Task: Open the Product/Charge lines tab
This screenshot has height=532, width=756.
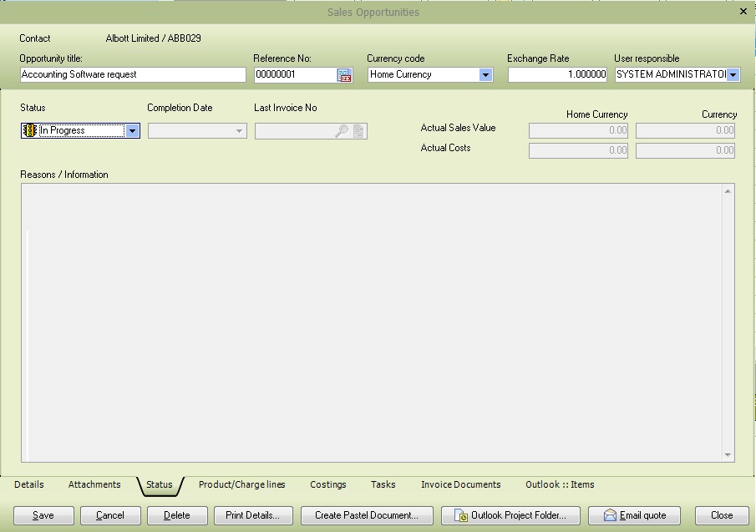Action: [241, 484]
